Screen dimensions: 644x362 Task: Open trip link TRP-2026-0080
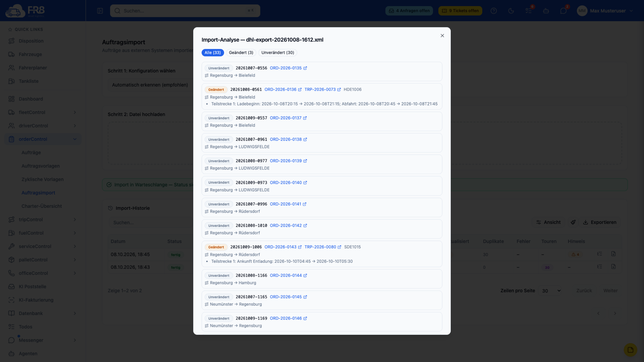tap(323, 247)
